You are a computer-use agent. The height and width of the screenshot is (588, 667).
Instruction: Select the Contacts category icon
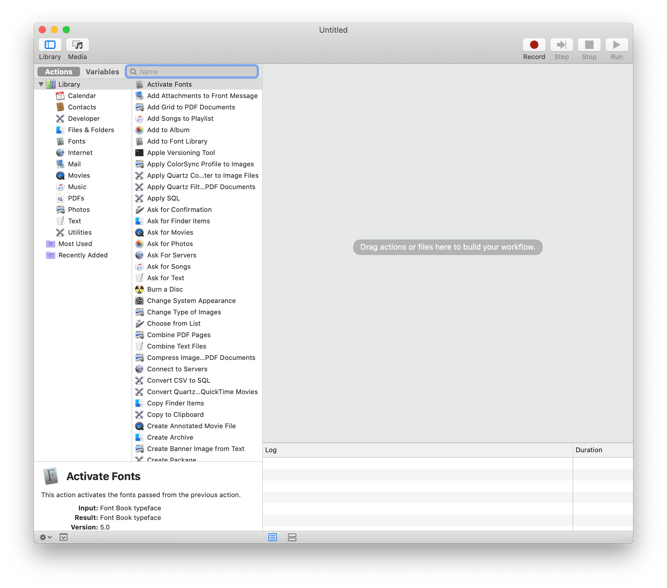pyautogui.click(x=60, y=107)
